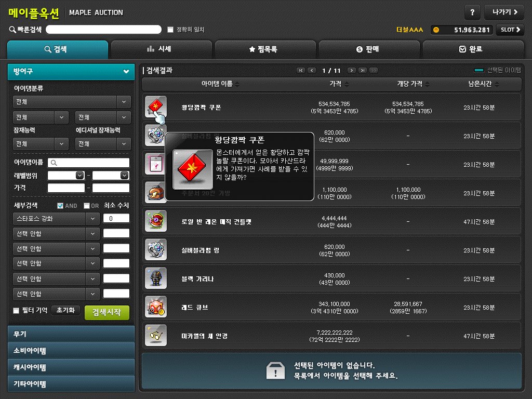The image size is (532, 399).
Task: Expand the 무기 category
Action: point(71,334)
